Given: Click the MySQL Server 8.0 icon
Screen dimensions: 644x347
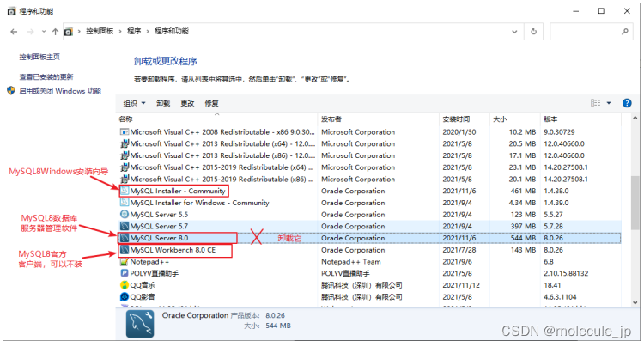Looking at the screenshot, I should click(124, 238).
